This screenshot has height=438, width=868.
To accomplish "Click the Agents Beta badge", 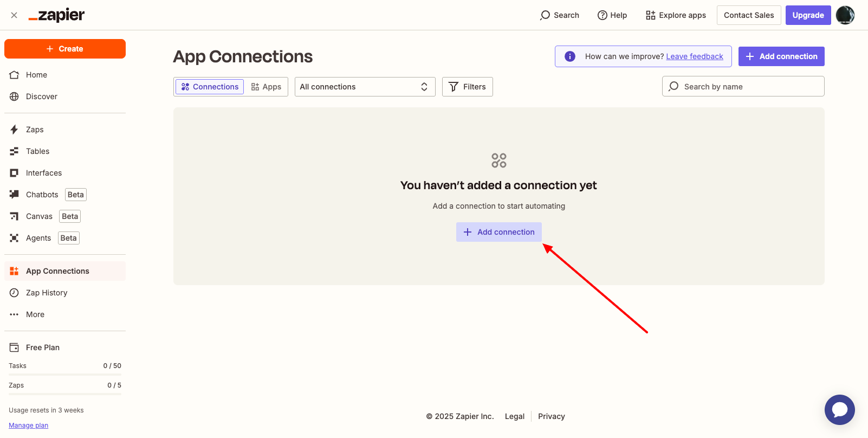I will pyautogui.click(x=69, y=238).
